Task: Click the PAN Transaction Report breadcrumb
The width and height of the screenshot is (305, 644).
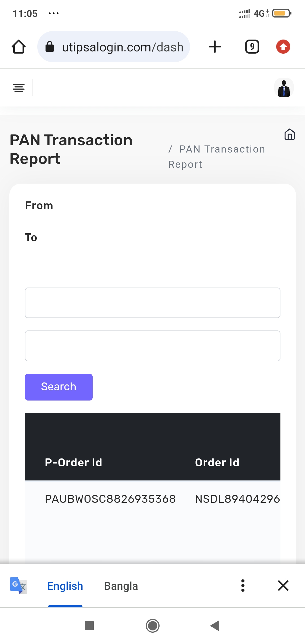Action: 217,156
